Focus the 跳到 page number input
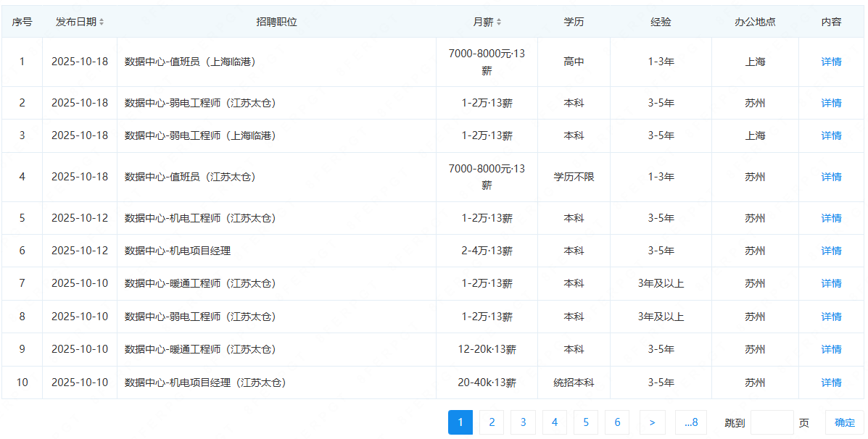Screen dimensions: 868x439 [x=772, y=422]
